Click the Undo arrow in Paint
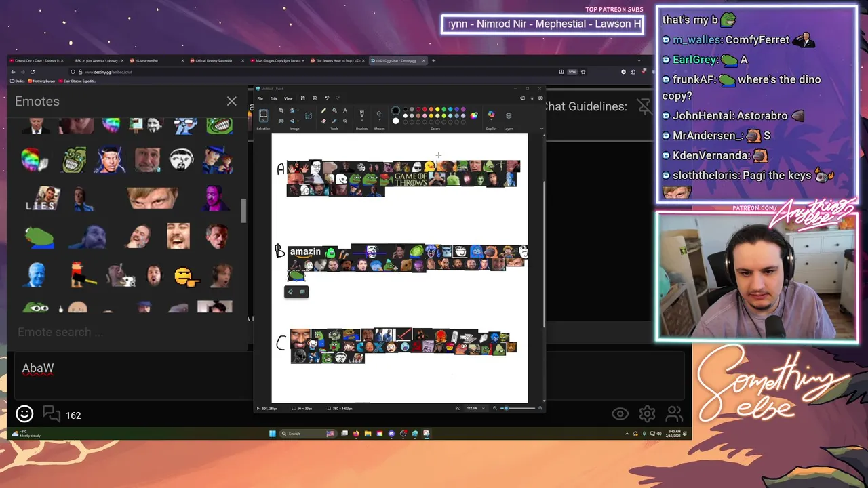 (327, 98)
